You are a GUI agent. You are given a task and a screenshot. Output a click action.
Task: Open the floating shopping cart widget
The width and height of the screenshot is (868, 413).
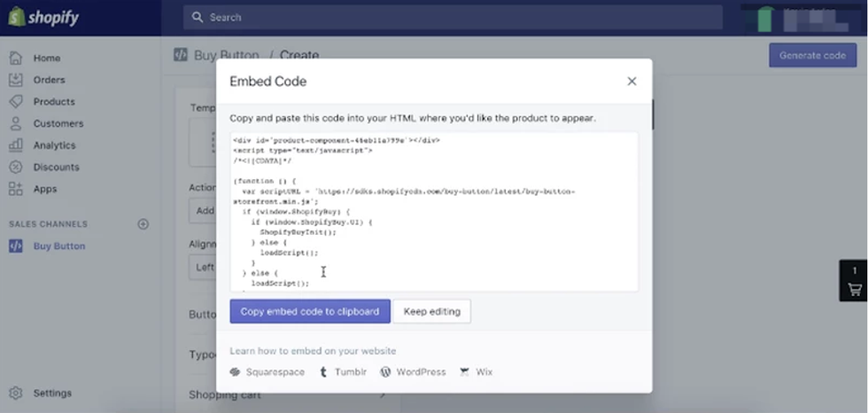(854, 281)
